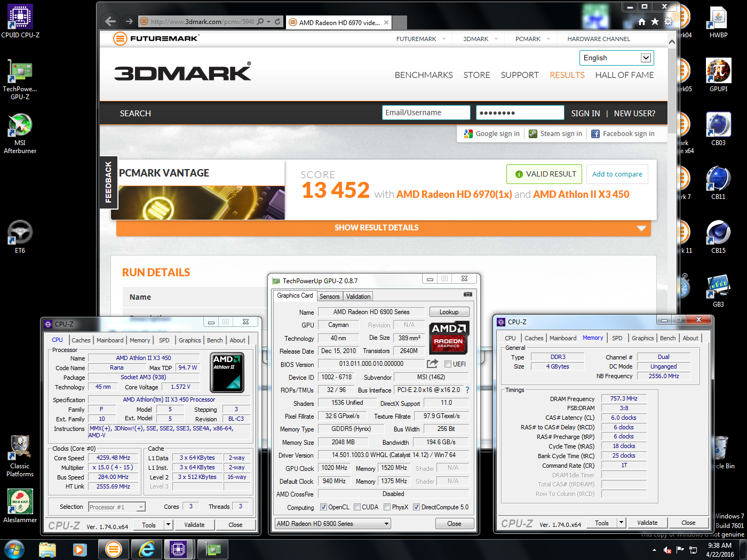Take GPU-Z screenshot camera icon
Screen dimensions: 747x560
(467, 294)
